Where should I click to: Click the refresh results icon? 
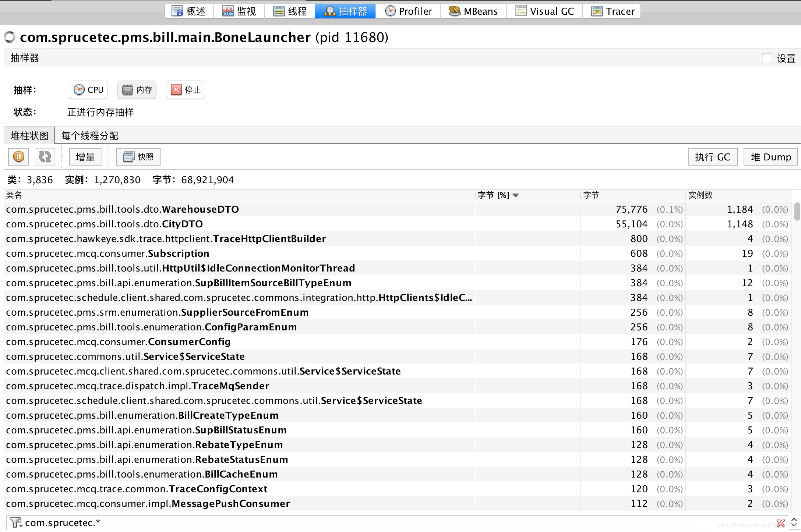click(x=45, y=157)
